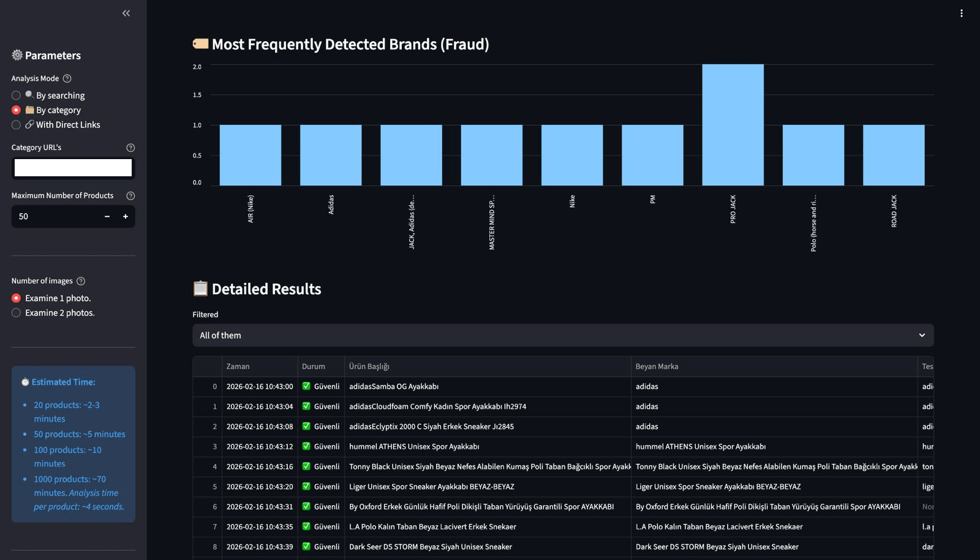Choose Examine 2 photos option
Viewport: 980px width, 560px height.
click(x=16, y=312)
